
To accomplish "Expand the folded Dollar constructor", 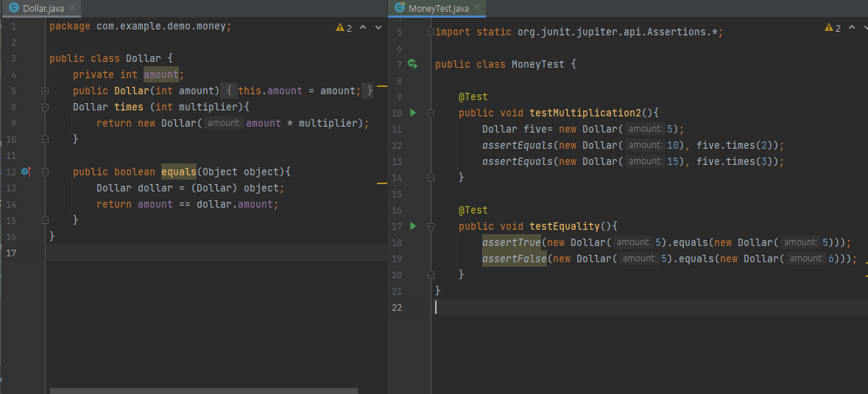I will click(x=46, y=91).
